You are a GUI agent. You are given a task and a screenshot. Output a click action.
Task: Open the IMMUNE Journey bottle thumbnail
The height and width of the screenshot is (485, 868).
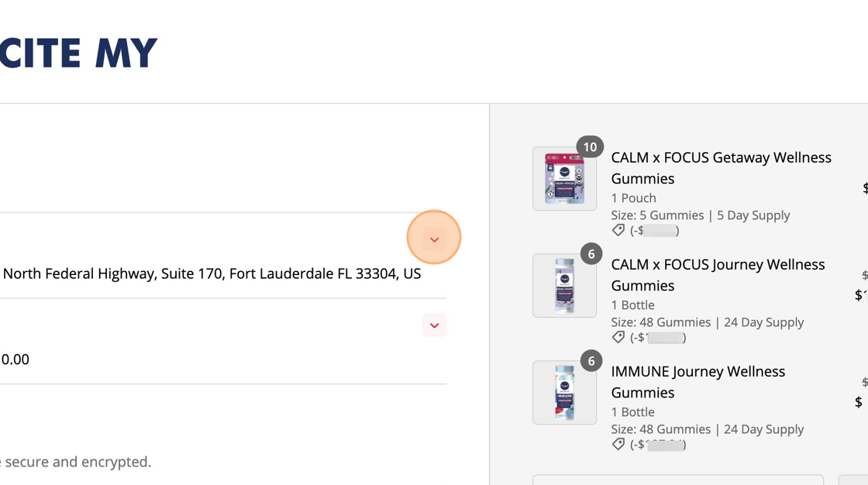pyautogui.click(x=565, y=393)
